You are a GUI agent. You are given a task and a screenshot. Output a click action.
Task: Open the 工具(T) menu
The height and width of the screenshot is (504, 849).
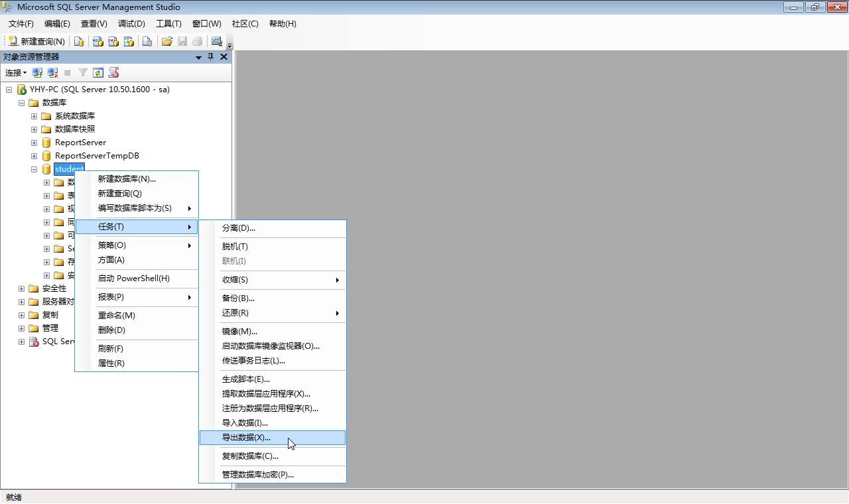168,24
